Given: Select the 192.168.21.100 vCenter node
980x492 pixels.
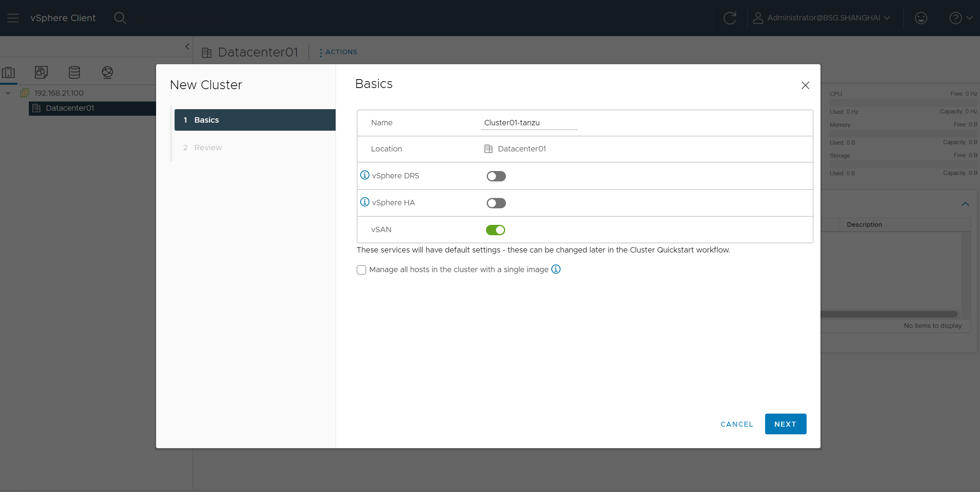Looking at the screenshot, I should (59, 93).
